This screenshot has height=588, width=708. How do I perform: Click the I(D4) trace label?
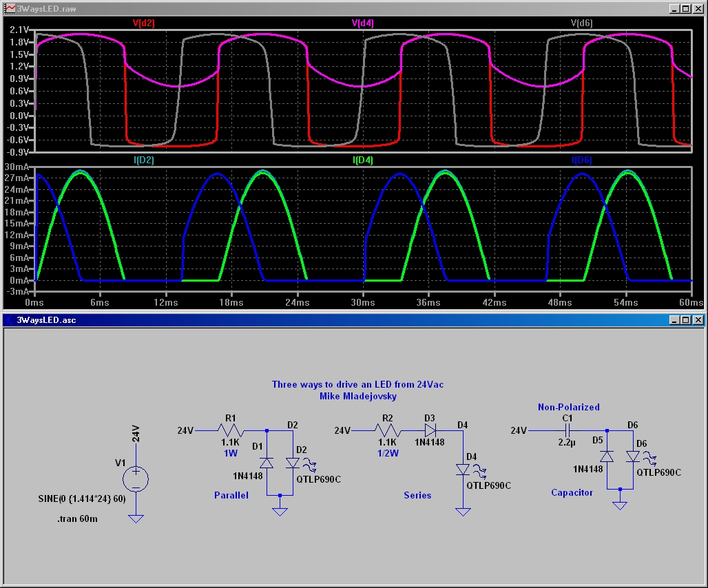click(362, 160)
